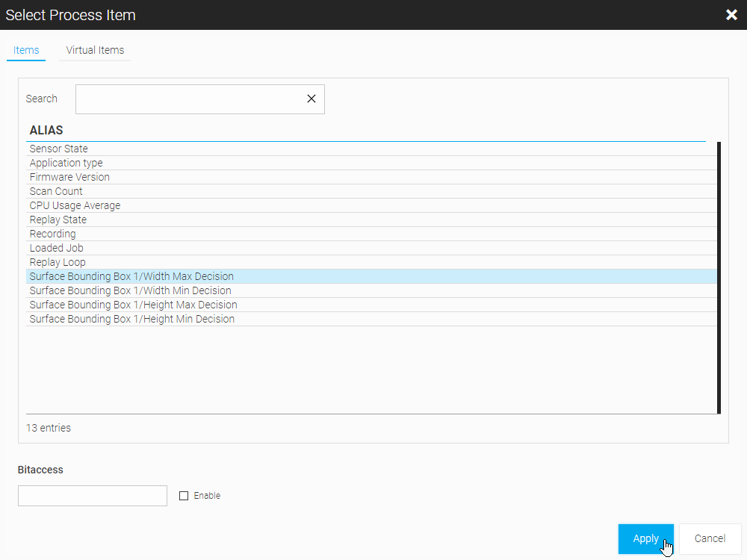Image resolution: width=747 pixels, height=560 pixels.
Task: Click the list's vertical scrollbar
Action: coord(719,276)
